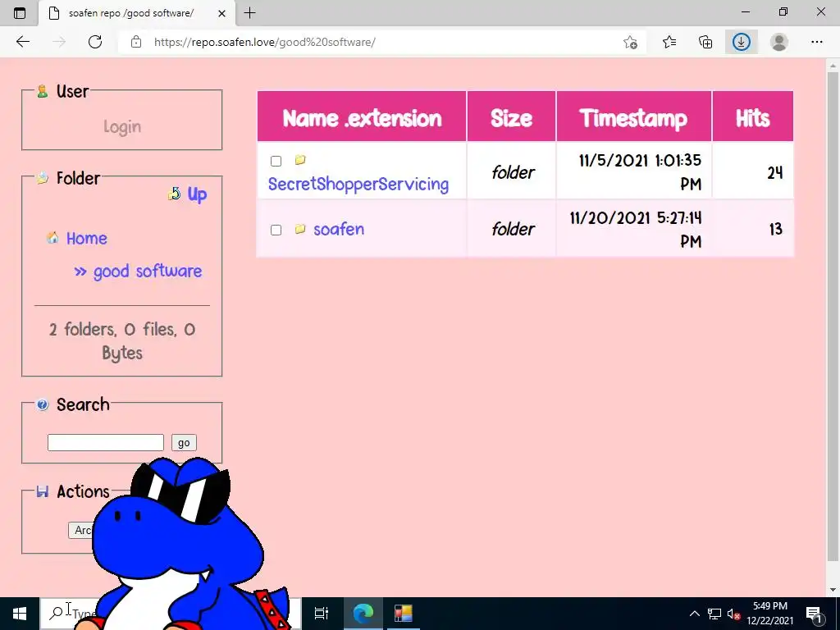View site lock information icon
Screen dimensions: 840x630
tap(136, 42)
